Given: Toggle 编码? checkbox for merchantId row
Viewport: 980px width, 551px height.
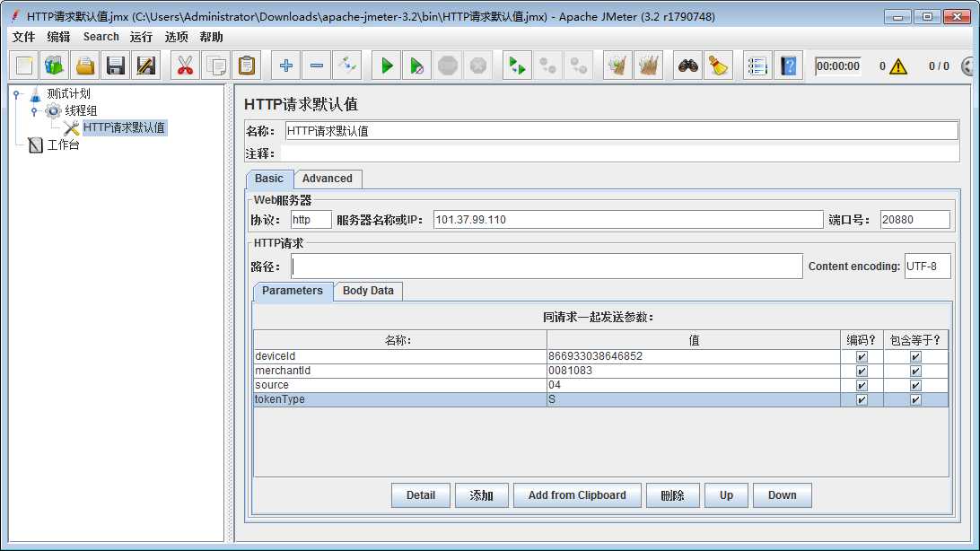Looking at the screenshot, I should pos(862,372).
